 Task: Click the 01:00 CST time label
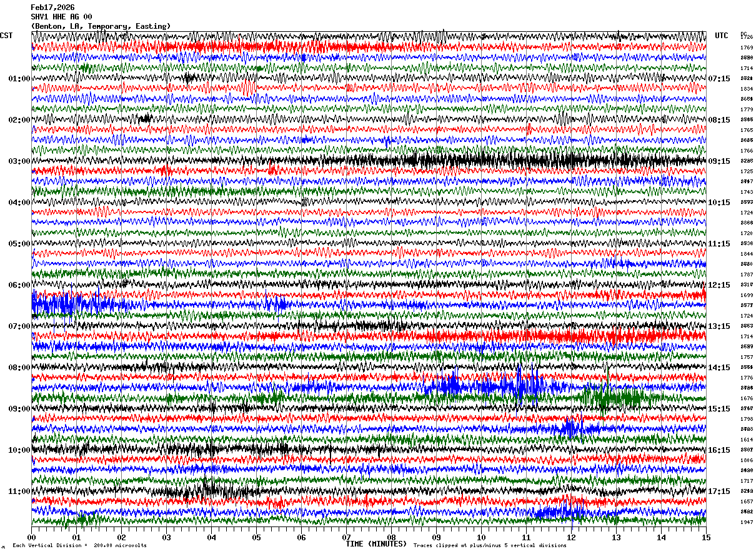tap(19, 79)
